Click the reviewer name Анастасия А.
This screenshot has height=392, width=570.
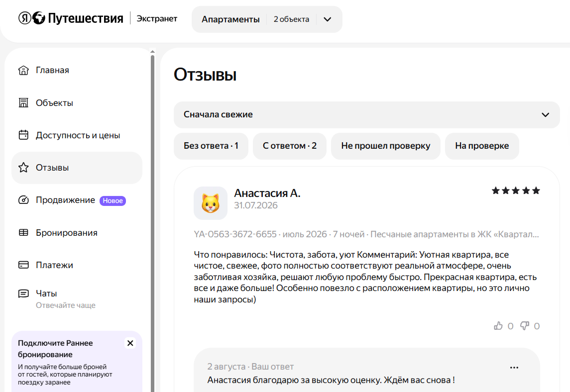(x=267, y=193)
